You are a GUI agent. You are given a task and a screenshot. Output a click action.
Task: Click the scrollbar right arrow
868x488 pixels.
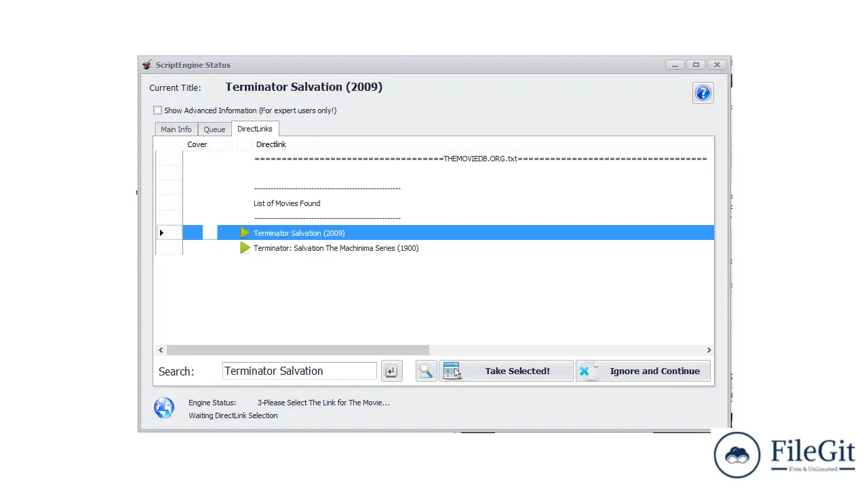pos(709,350)
